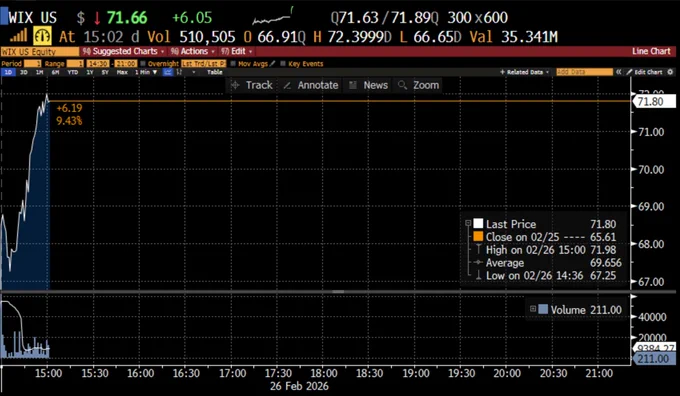Screen dimensions: 680x396
Task: Open the Related Data dropdown
Action: point(525,72)
